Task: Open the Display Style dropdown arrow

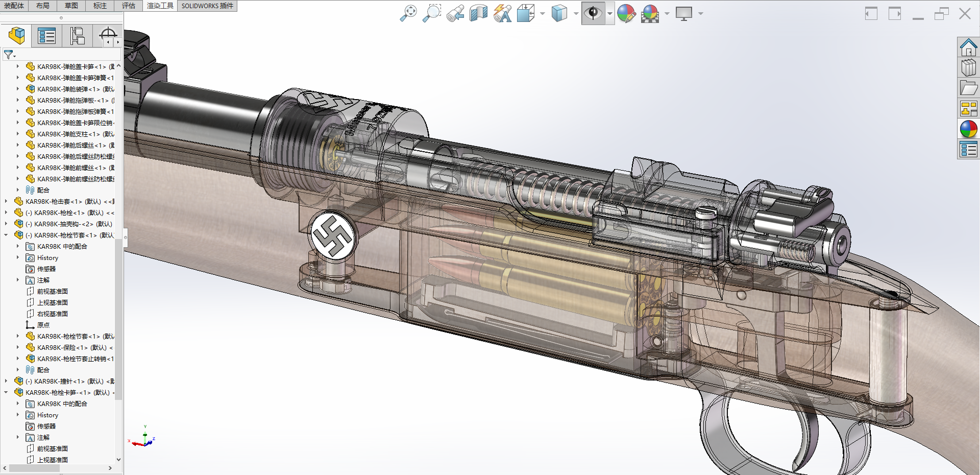Action: pyautogui.click(x=576, y=14)
